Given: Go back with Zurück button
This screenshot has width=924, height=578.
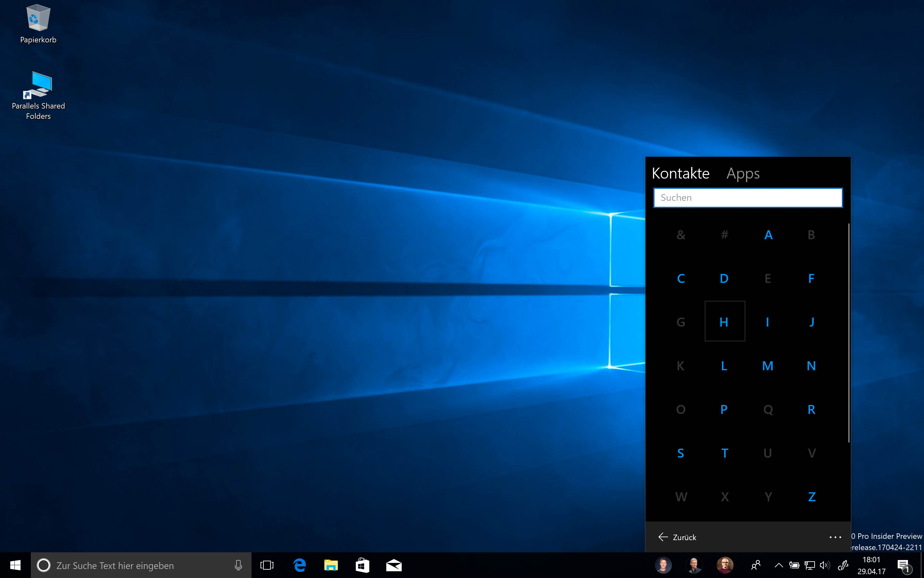Looking at the screenshot, I should [x=677, y=537].
